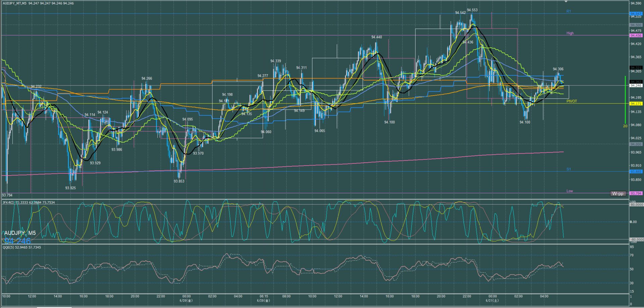Viewport: 644px width, 308px height.
Task: Click the gray 94.000 price tag
Action: tap(636, 144)
